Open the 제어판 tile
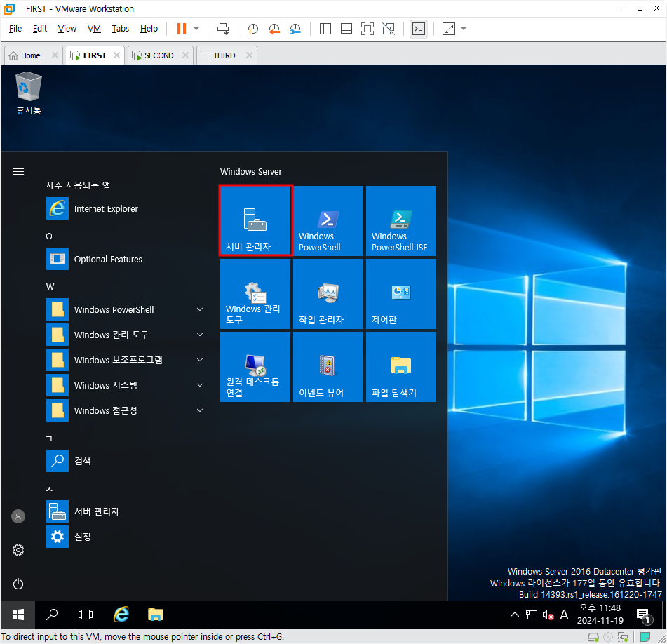Screen dimensions: 667x644 pos(401,294)
